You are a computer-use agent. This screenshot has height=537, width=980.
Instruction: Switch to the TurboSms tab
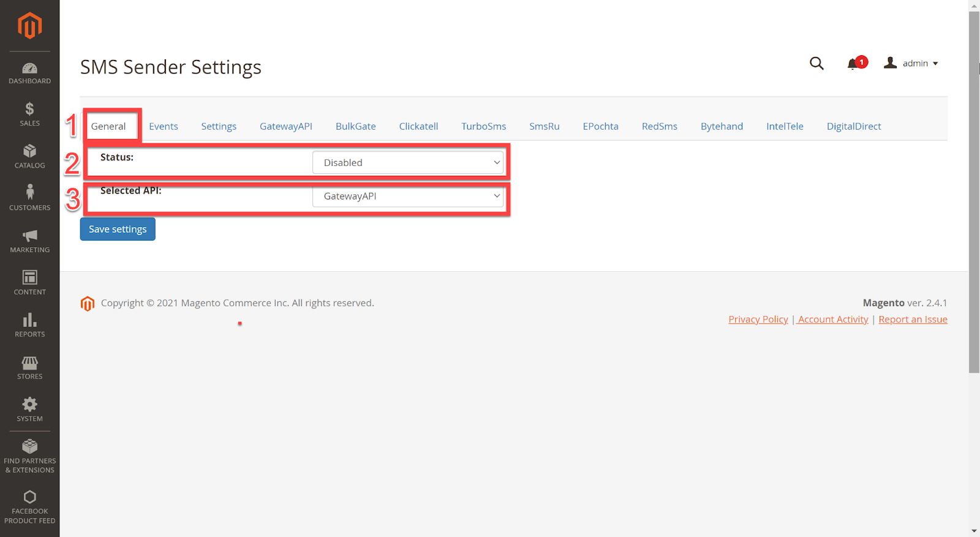(484, 126)
